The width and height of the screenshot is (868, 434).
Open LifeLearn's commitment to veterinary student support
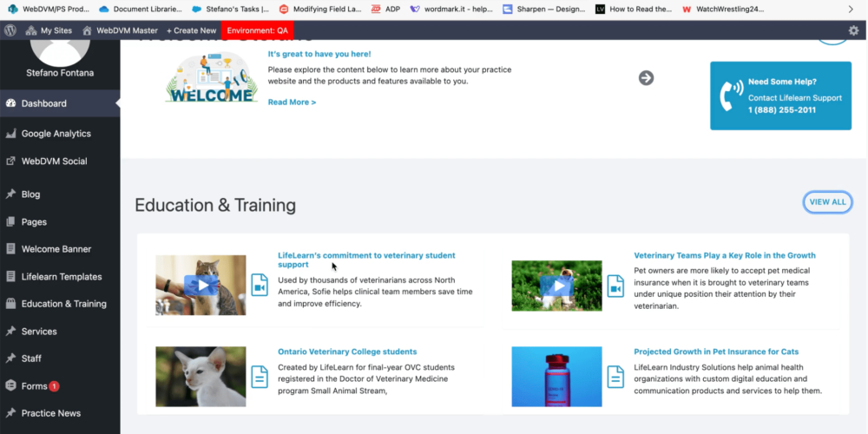click(x=366, y=260)
